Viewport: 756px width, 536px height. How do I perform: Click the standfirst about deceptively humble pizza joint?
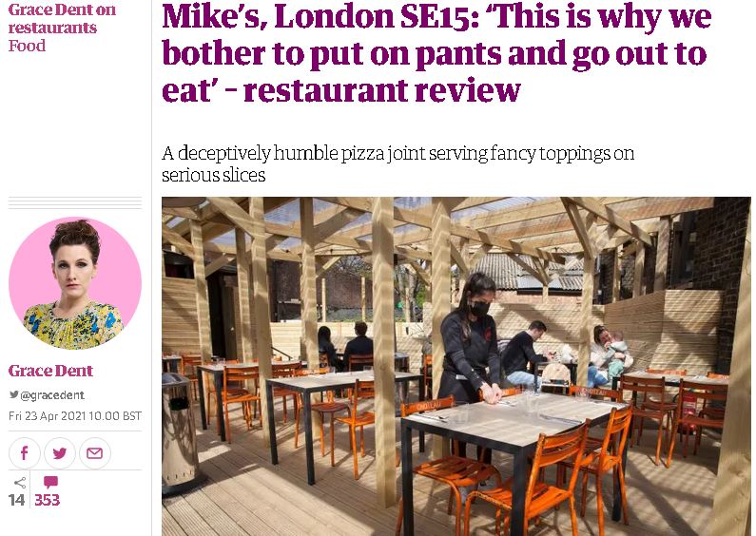[397, 163]
